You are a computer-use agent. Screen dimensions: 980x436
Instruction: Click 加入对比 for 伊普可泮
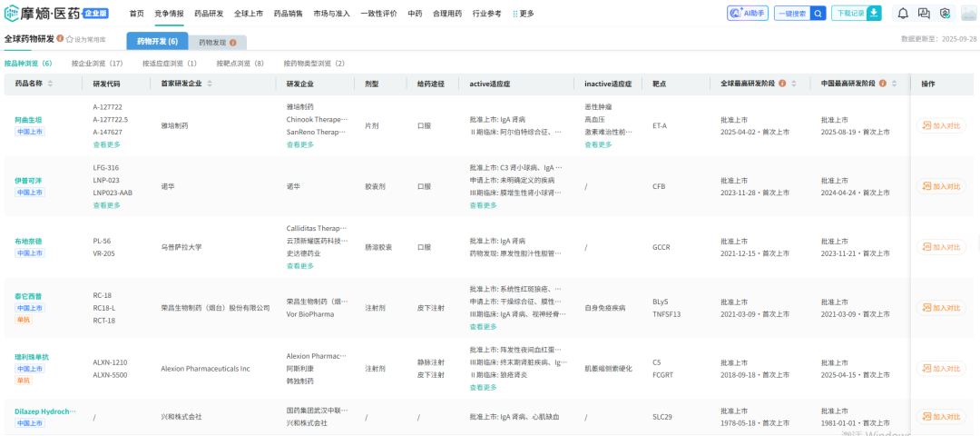[x=940, y=186]
